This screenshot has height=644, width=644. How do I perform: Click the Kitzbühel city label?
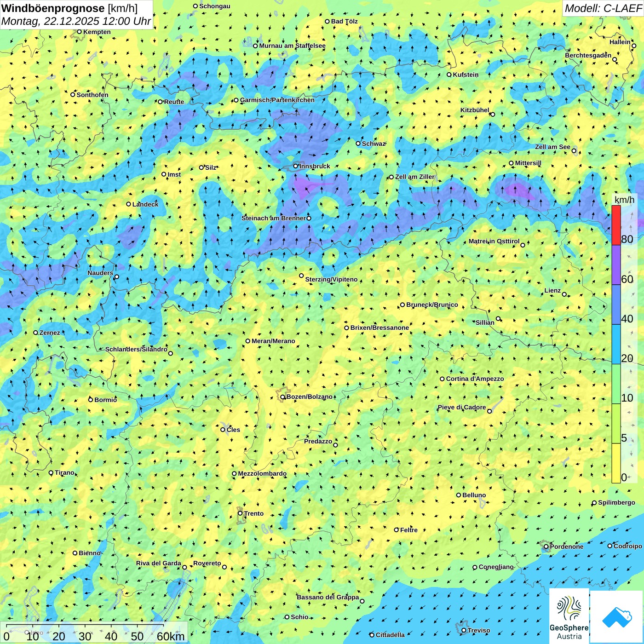475,110
